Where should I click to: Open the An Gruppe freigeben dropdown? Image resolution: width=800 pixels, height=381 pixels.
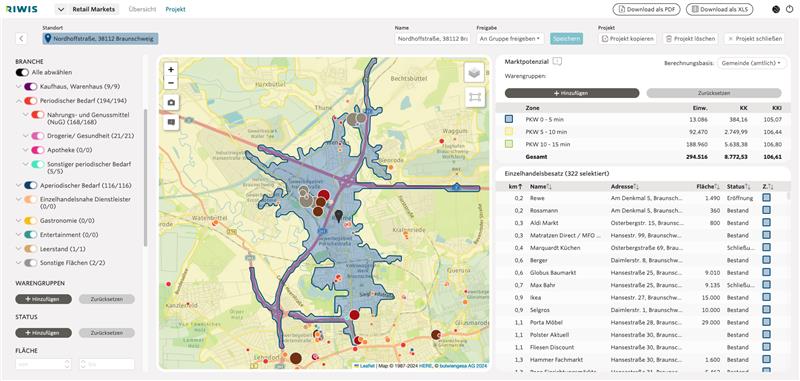point(510,39)
